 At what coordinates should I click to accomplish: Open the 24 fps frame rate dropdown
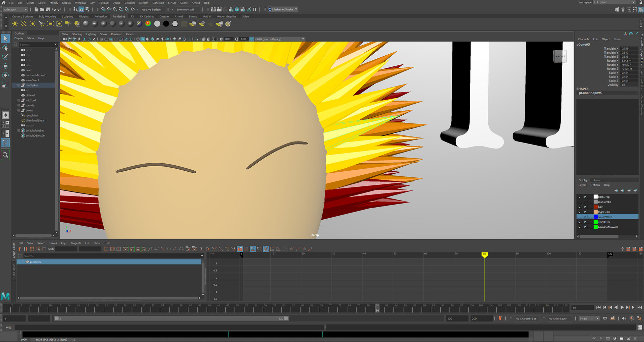click(x=597, y=319)
